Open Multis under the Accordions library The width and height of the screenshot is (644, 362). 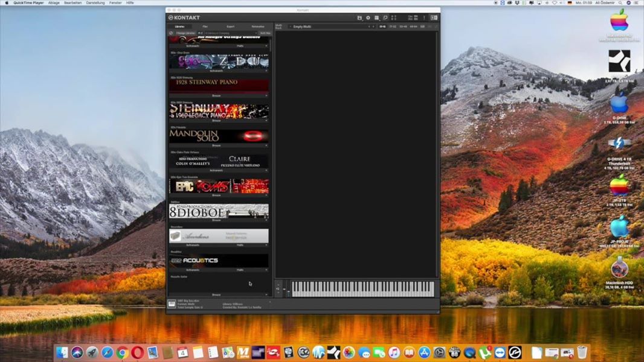[240, 245]
